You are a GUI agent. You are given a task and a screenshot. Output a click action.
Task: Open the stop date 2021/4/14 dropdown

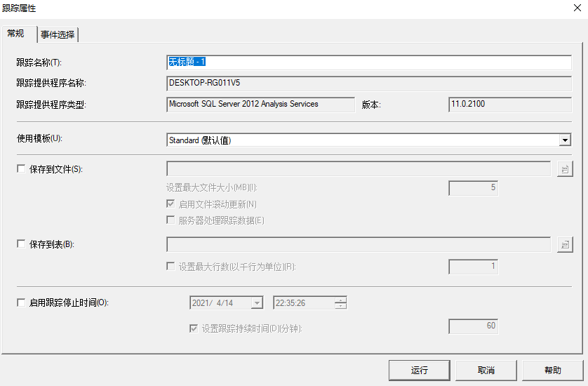[x=257, y=302]
